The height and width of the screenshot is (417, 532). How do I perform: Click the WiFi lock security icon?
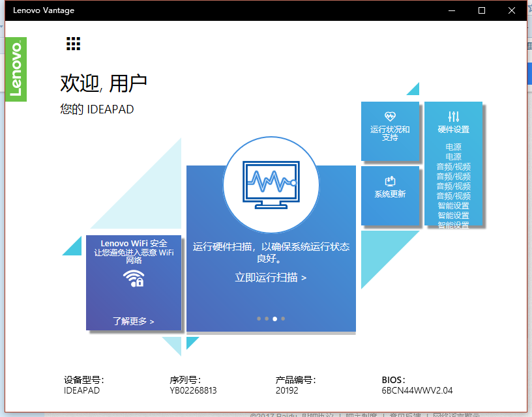tap(134, 278)
